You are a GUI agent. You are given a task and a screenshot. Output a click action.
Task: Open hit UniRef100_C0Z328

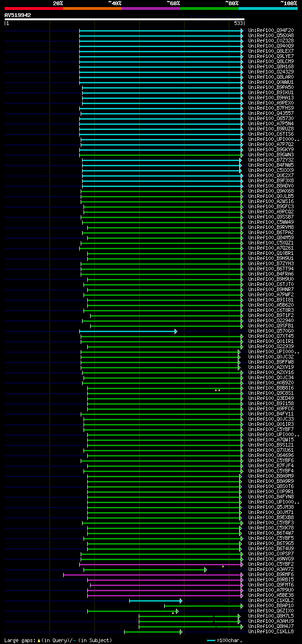coord(271,41)
